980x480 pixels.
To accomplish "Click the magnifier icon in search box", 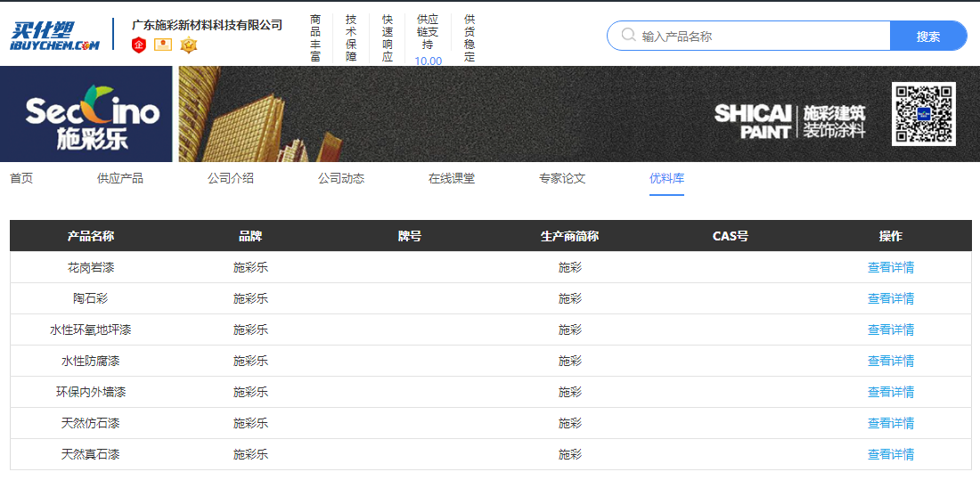I will pos(628,35).
